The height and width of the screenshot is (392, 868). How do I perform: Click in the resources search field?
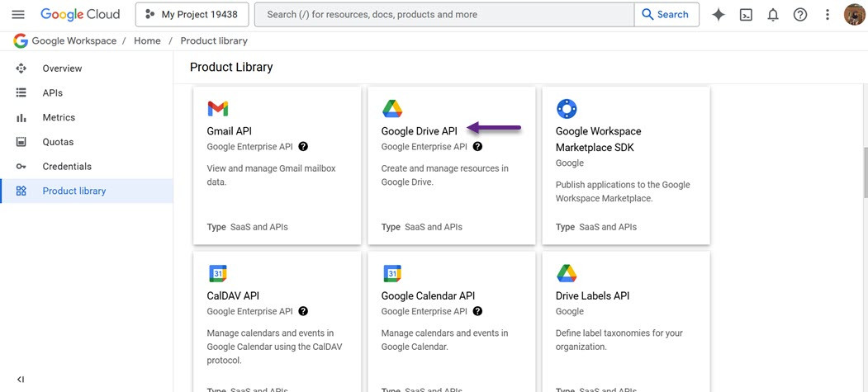click(x=446, y=15)
